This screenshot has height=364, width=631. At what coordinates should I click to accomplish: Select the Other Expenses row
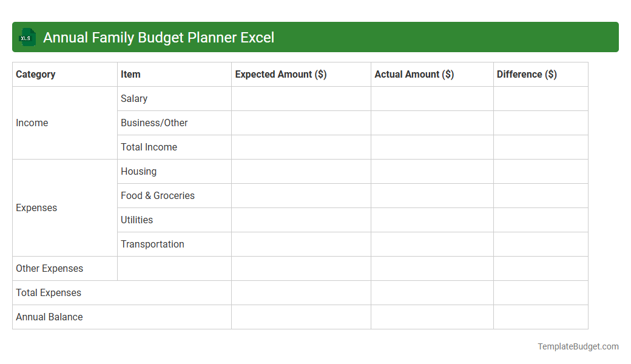[50, 268]
